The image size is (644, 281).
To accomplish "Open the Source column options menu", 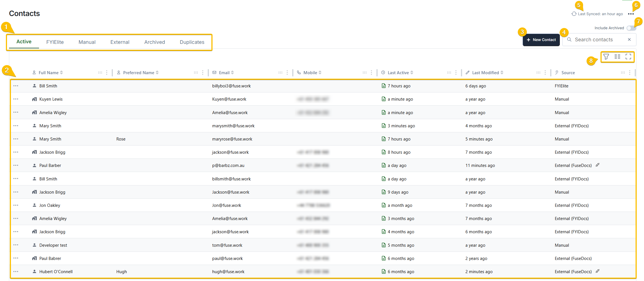I will click(x=630, y=72).
